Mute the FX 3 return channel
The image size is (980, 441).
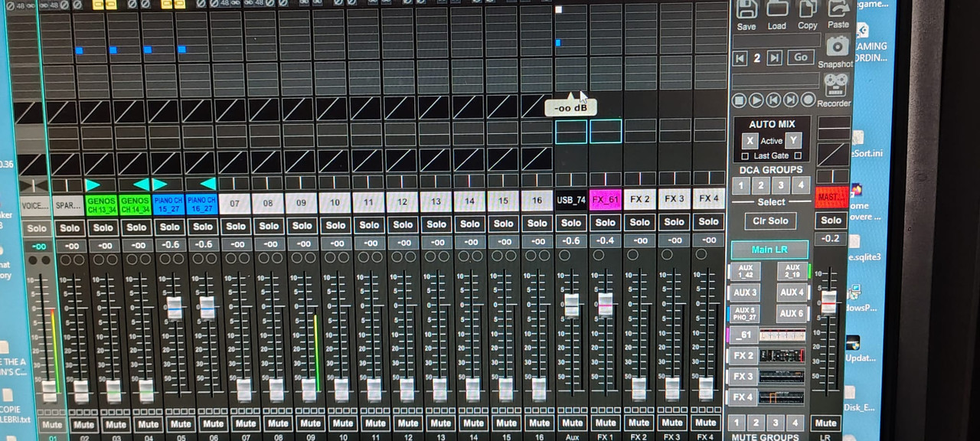click(x=672, y=422)
